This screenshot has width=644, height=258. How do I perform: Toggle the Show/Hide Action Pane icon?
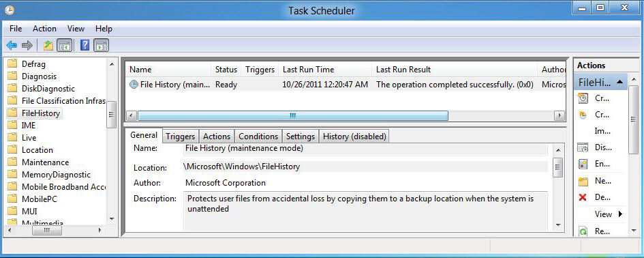[101, 45]
